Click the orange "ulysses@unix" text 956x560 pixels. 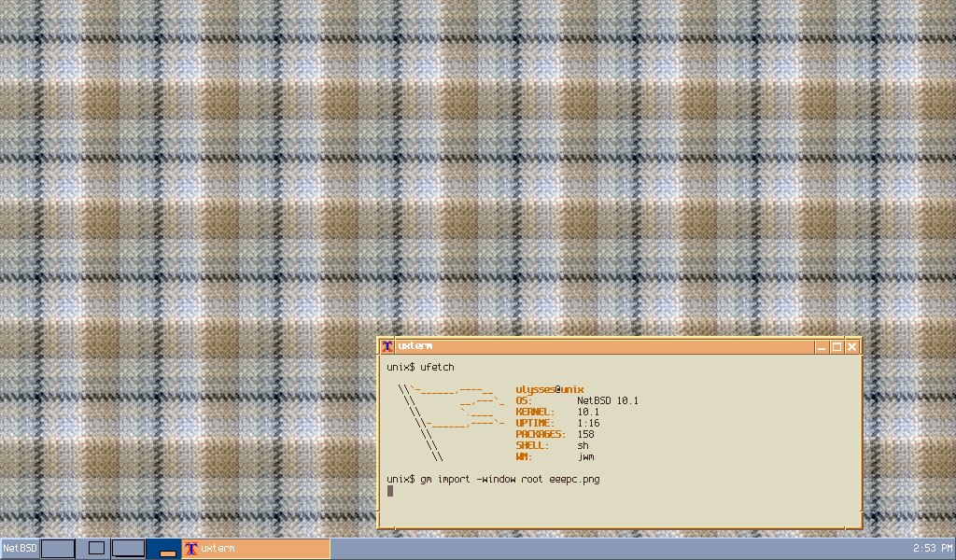[x=549, y=389]
